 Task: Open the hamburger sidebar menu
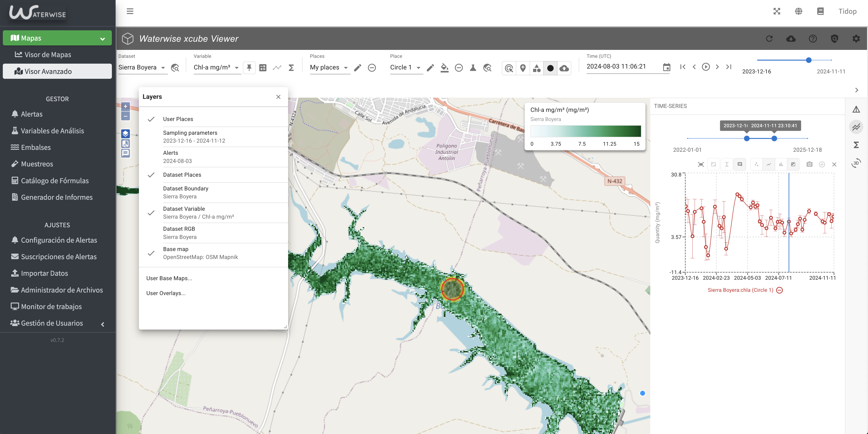click(x=130, y=11)
